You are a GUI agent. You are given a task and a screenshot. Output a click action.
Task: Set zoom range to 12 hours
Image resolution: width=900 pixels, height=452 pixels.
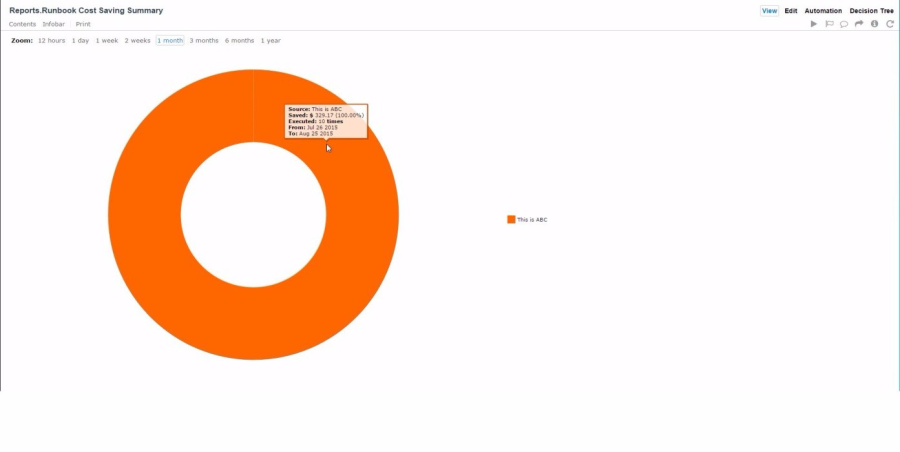point(51,41)
